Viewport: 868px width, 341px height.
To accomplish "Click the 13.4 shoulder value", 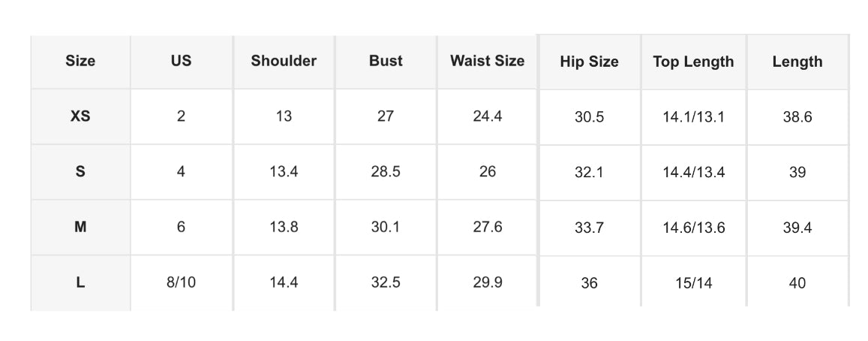I will pyautogui.click(x=284, y=172).
